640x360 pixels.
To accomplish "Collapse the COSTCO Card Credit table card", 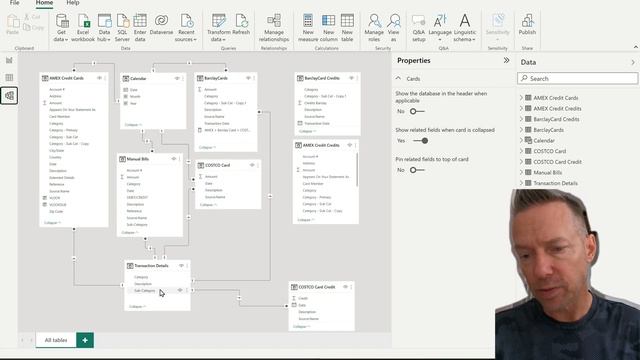I will tap(301, 327).
